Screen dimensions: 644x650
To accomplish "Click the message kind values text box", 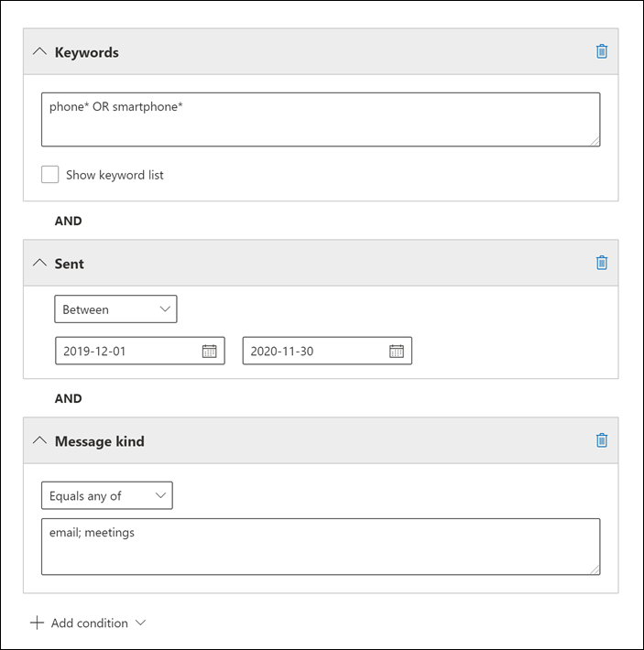I will [320, 547].
